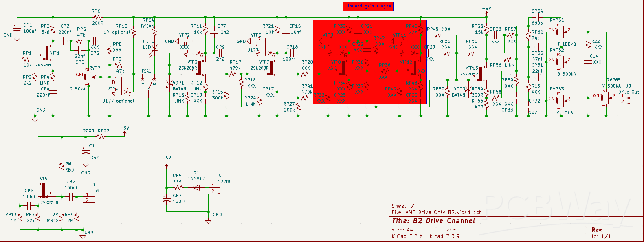Click the J9 connector reference
The image size is (644, 242).
click(629, 86)
